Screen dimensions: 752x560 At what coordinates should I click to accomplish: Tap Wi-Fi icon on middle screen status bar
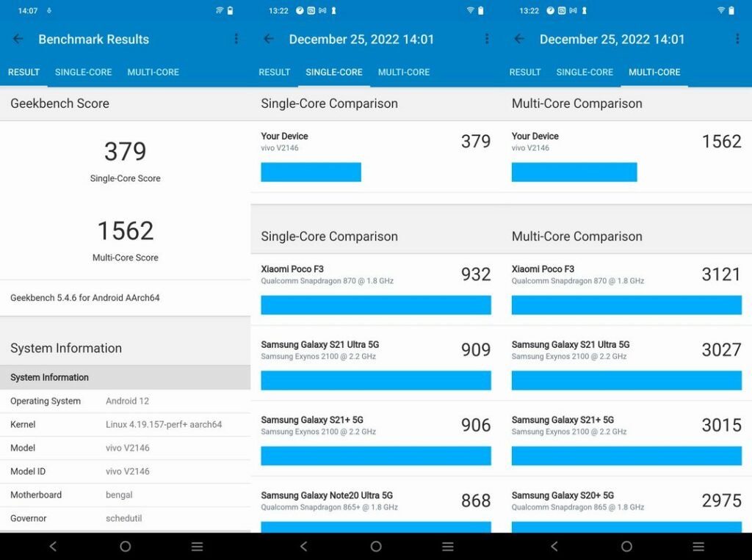click(470, 10)
